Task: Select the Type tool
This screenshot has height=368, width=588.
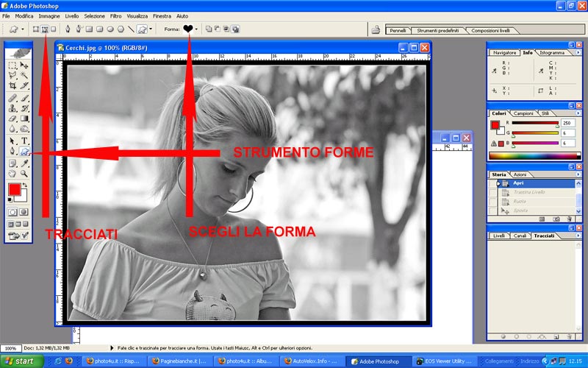Action: click(24, 141)
